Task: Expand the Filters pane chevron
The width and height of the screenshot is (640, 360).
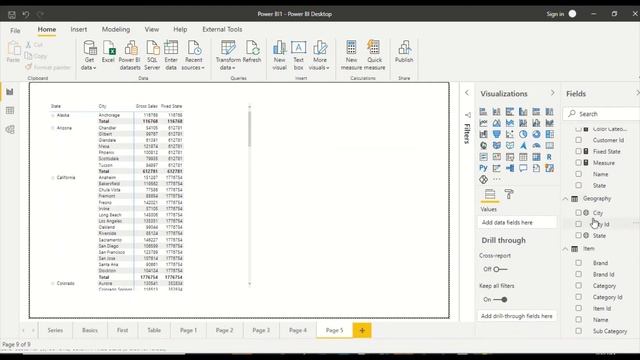Action: 467,93
